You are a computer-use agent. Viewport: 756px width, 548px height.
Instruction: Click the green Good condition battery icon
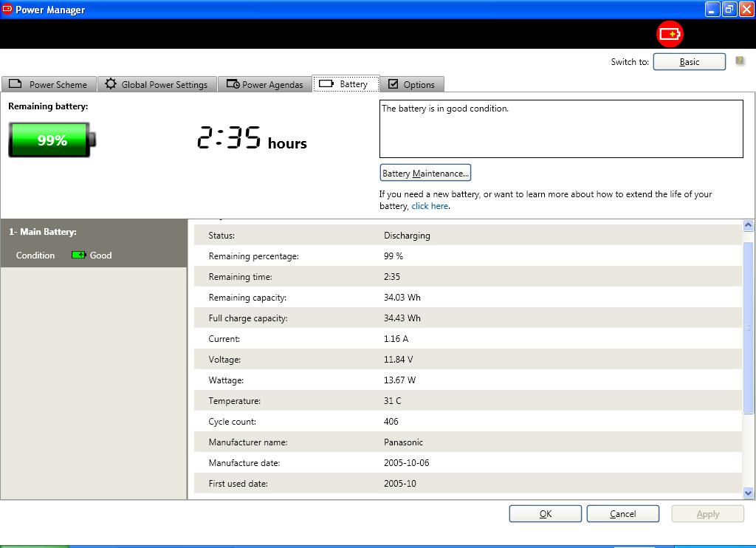(x=78, y=255)
